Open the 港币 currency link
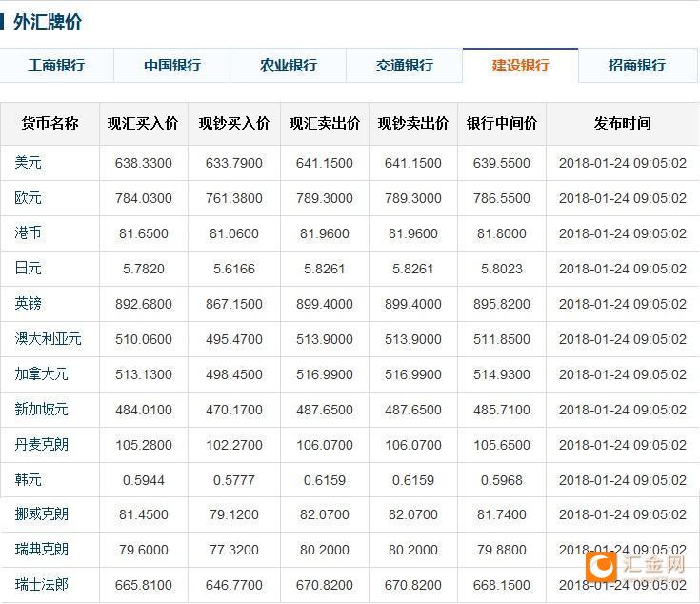 pos(29,233)
